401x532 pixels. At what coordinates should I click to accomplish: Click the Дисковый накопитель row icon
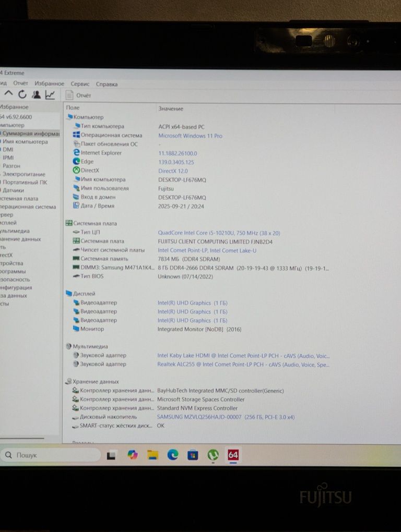(75, 417)
